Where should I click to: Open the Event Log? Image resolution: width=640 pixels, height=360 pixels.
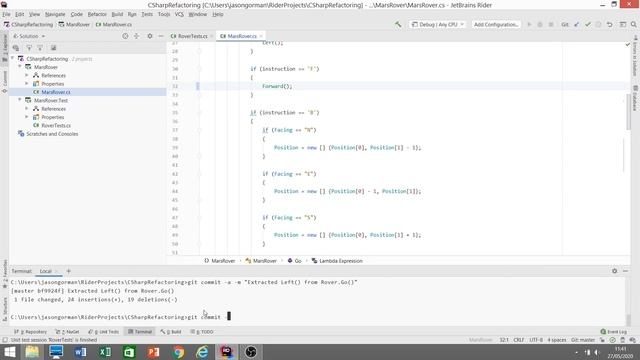pyautogui.click(x=613, y=332)
